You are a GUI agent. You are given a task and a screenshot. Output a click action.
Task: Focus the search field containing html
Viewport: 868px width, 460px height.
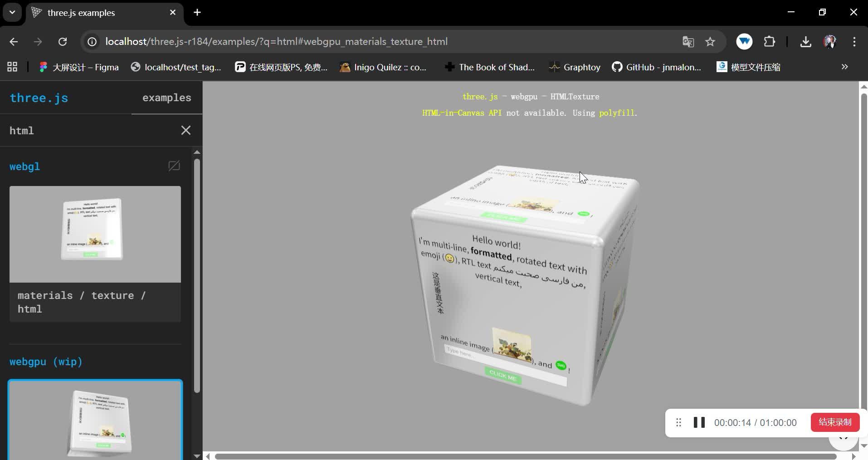91,131
